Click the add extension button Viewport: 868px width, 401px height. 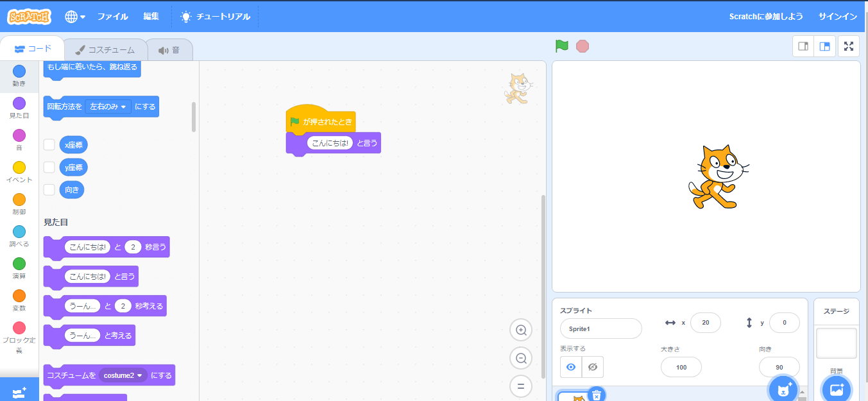[x=19, y=389]
